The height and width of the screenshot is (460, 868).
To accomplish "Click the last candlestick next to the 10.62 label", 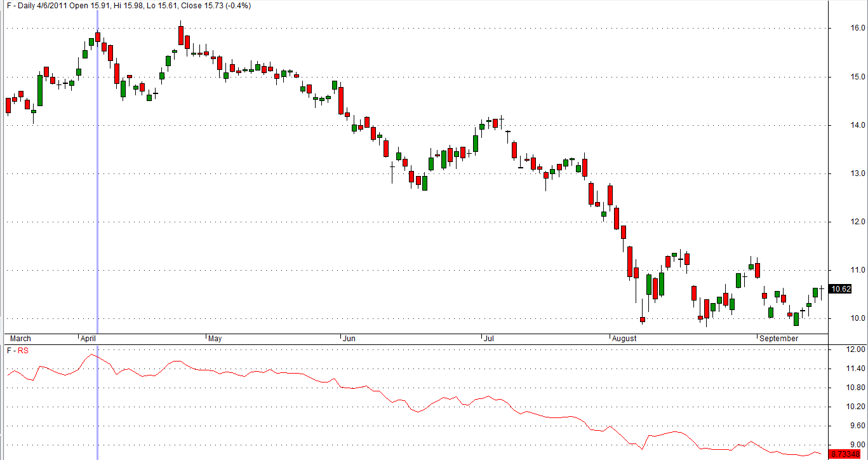I will click(x=822, y=292).
